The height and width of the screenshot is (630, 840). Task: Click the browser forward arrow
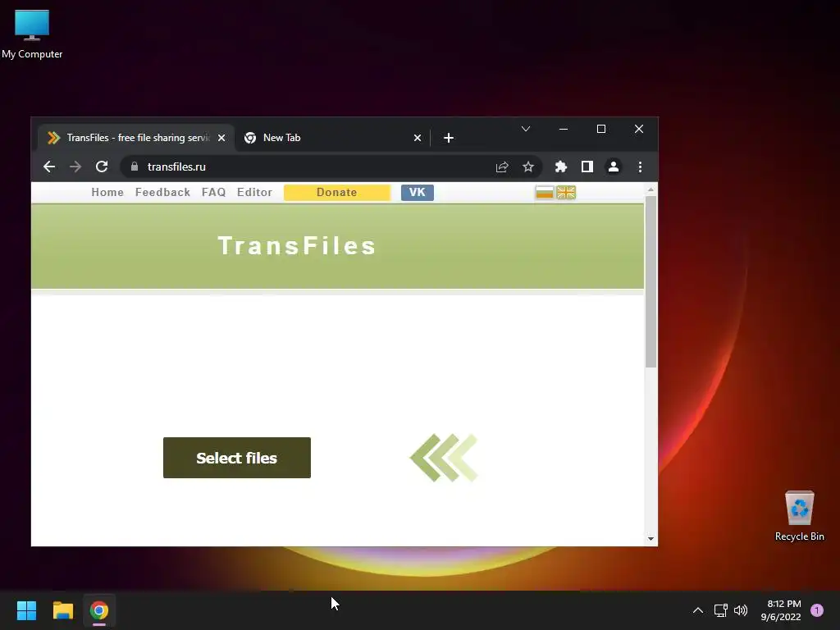click(75, 167)
